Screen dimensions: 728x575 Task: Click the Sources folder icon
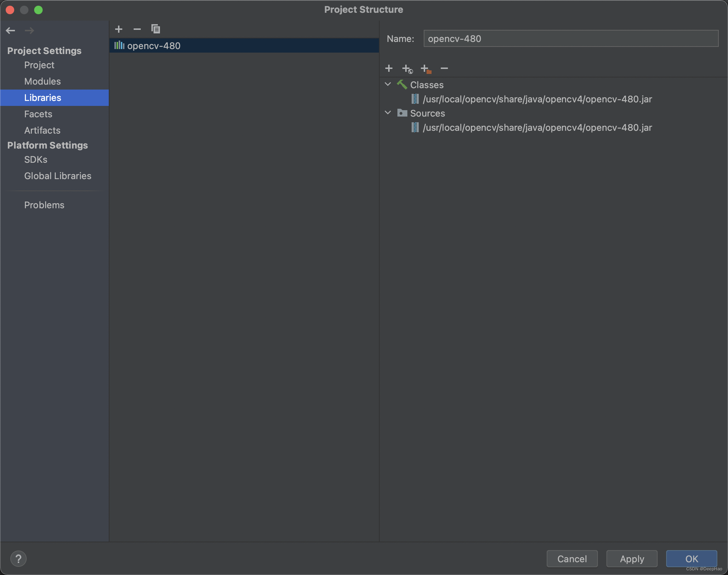click(402, 113)
